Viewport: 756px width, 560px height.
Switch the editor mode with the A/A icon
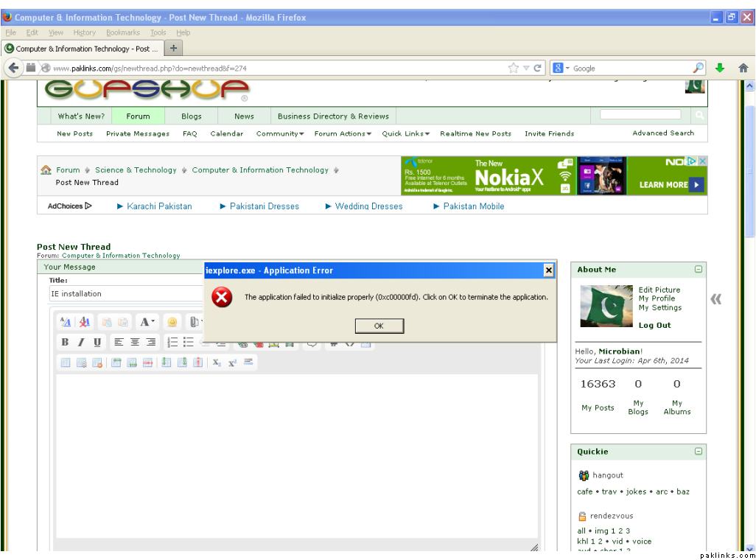[x=66, y=322]
